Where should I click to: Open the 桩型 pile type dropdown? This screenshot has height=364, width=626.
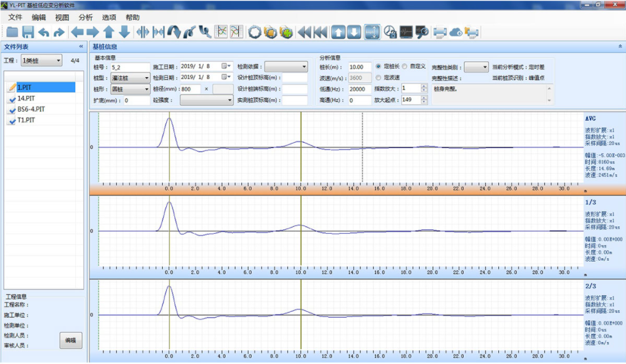coord(130,78)
